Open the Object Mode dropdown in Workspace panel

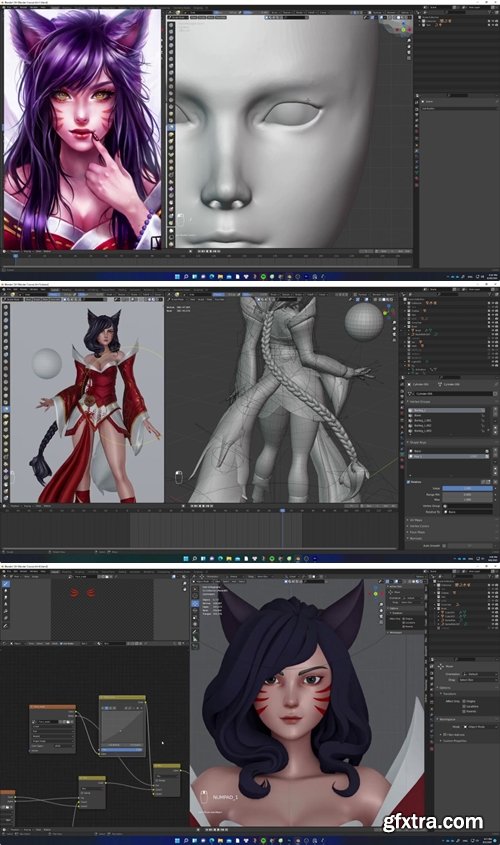click(480, 726)
